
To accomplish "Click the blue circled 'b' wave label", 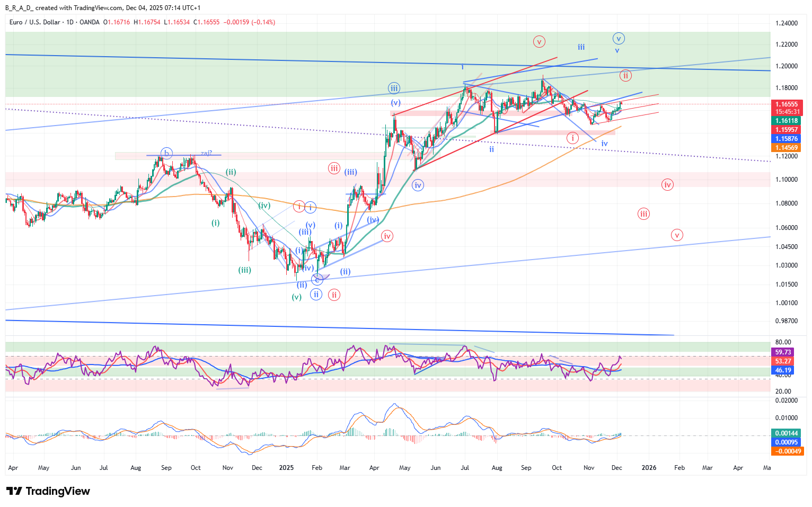I will coord(166,154).
